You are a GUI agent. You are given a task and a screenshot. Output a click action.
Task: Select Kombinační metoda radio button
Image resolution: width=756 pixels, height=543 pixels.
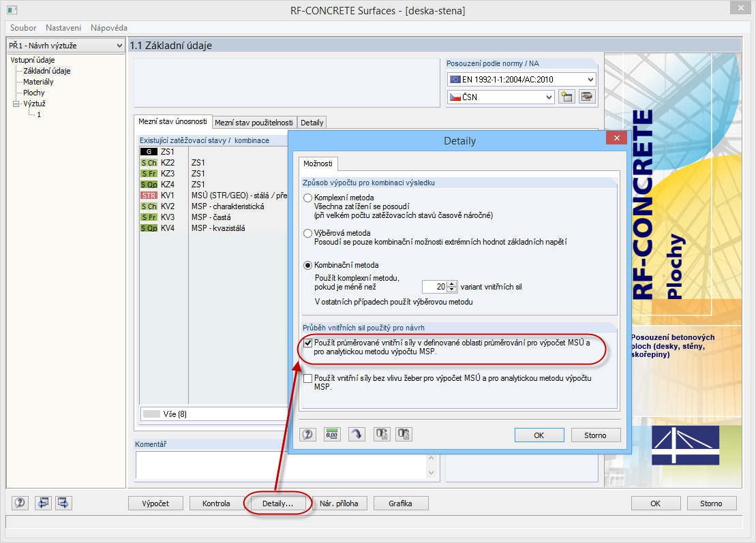pos(307,265)
